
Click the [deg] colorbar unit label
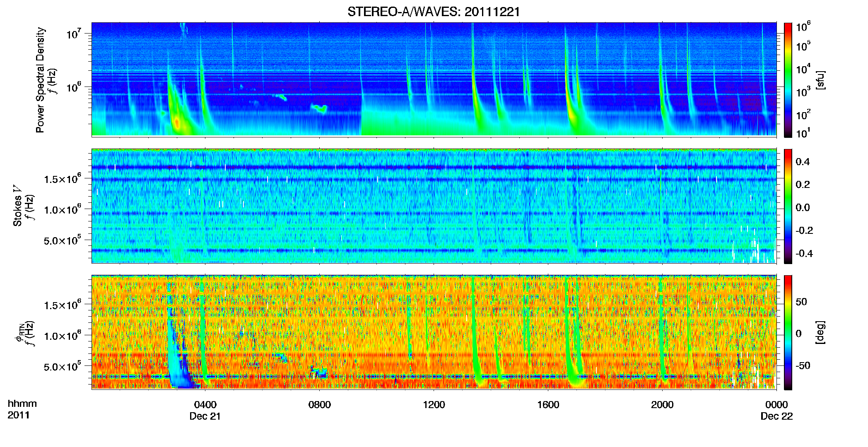tap(820, 332)
